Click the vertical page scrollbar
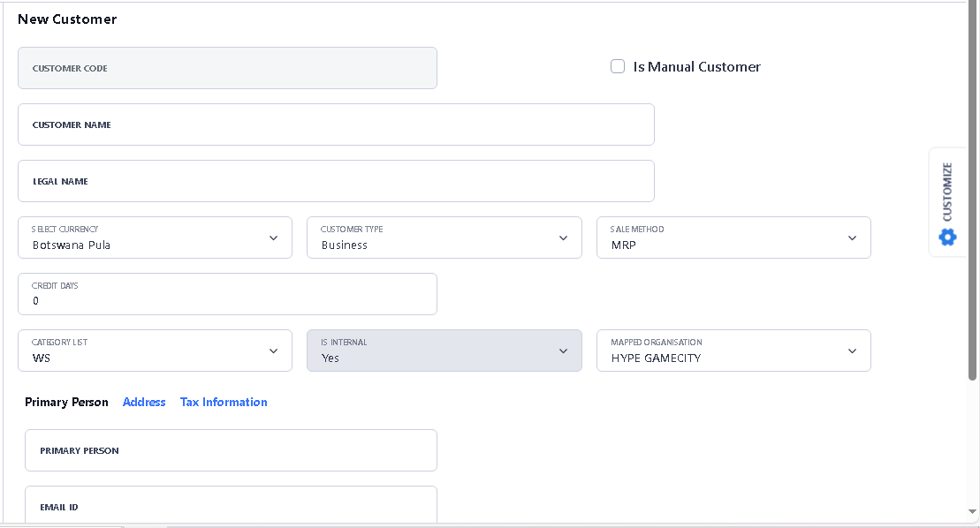The height and width of the screenshot is (528, 980). 973,194
